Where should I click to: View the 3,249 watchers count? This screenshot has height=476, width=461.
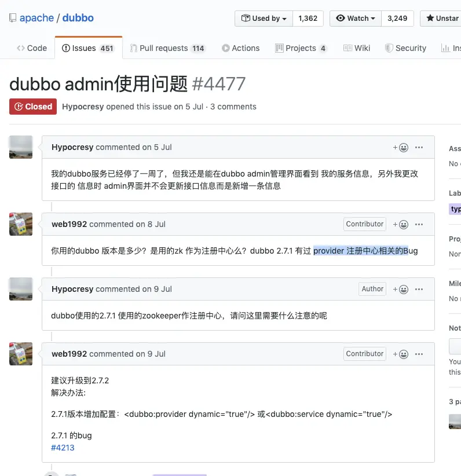pyautogui.click(x=397, y=19)
